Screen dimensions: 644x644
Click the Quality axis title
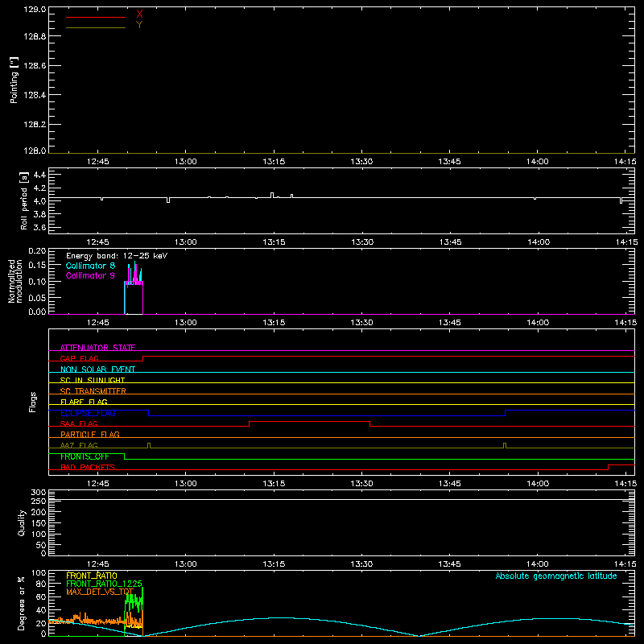tap(22, 522)
